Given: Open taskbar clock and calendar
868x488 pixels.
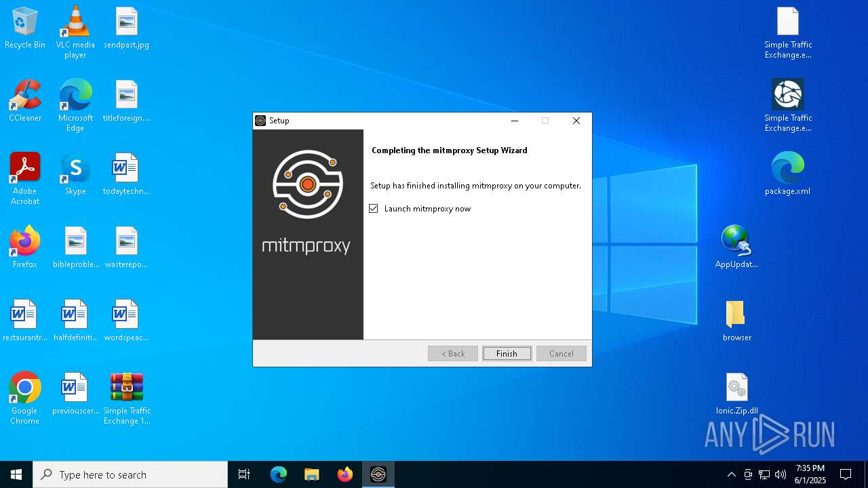Looking at the screenshot, I should pos(810,474).
